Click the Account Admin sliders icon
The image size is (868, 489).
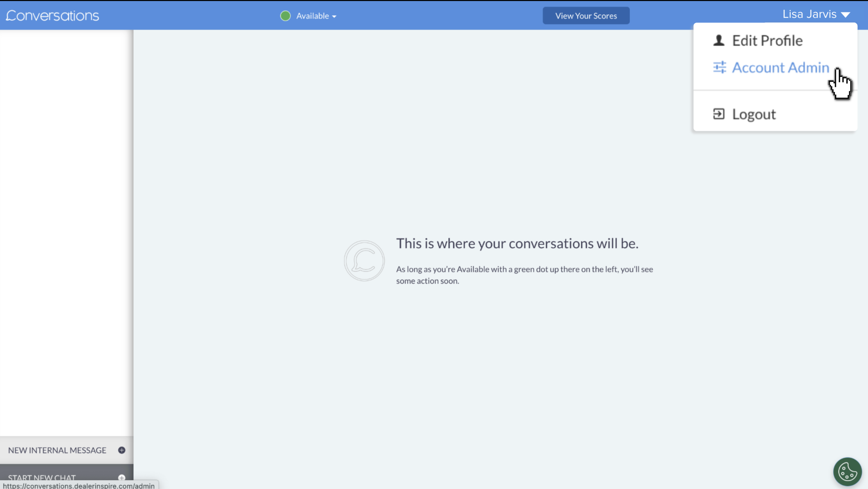point(719,67)
